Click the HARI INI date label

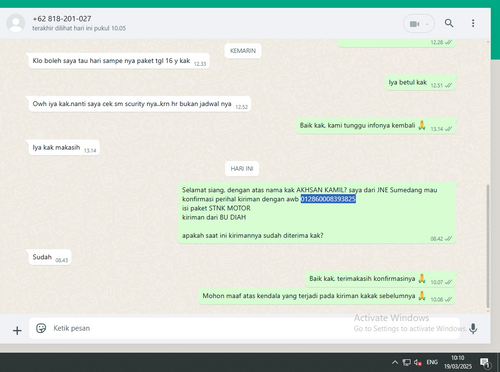pyautogui.click(x=242, y=169)
